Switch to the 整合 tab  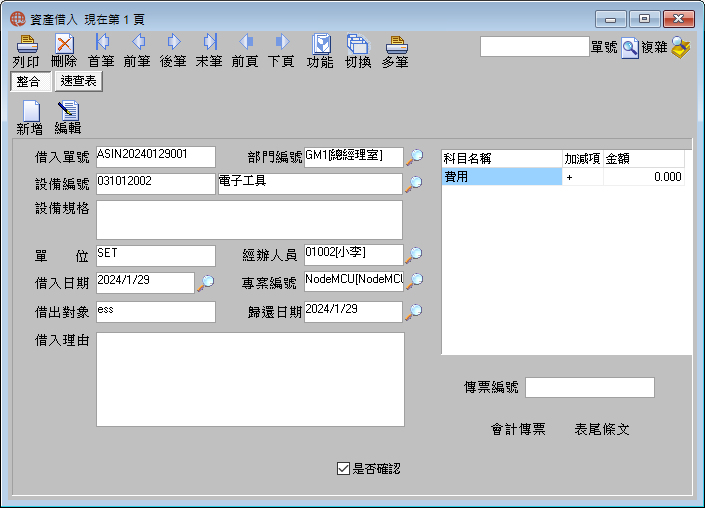[x=30, y=81]
